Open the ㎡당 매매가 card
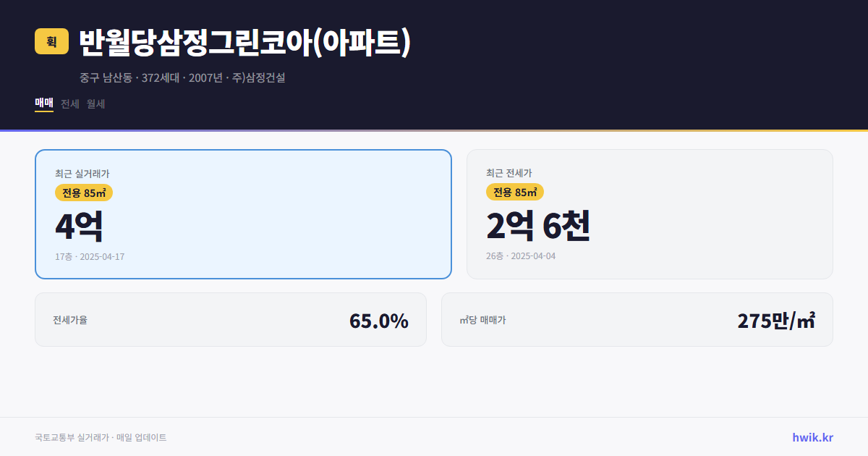 coord(637,319)
